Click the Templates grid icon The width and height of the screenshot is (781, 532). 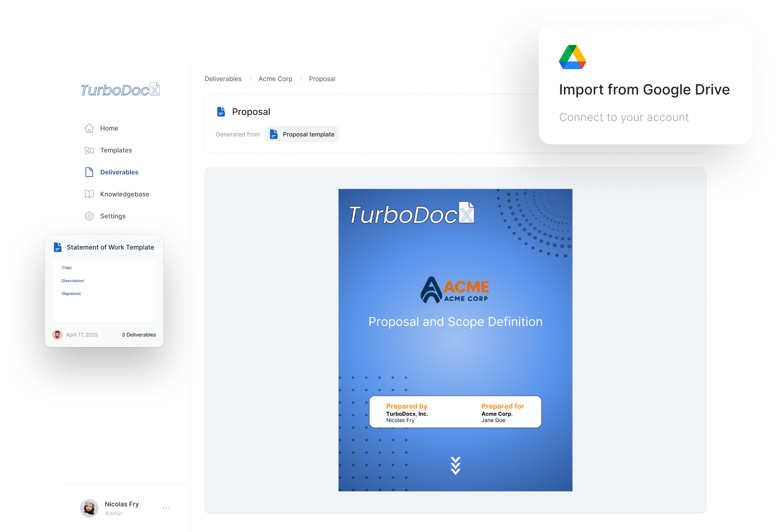click(x=89, y=150)
